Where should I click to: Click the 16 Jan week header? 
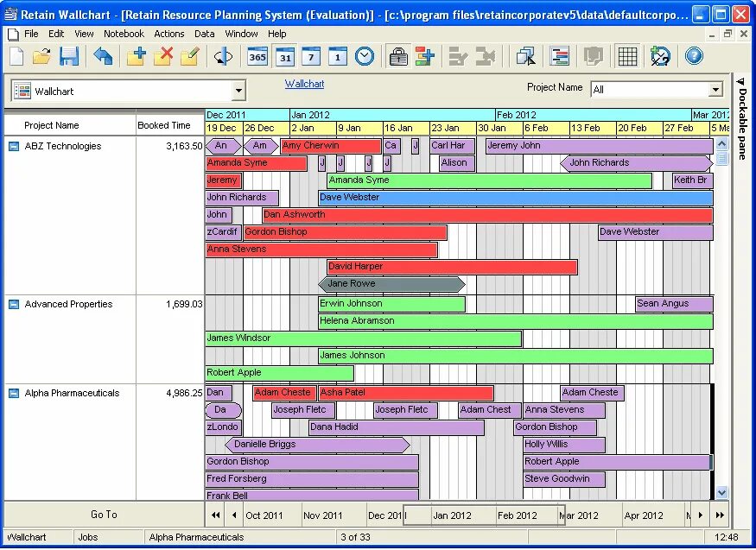[405, 129]
